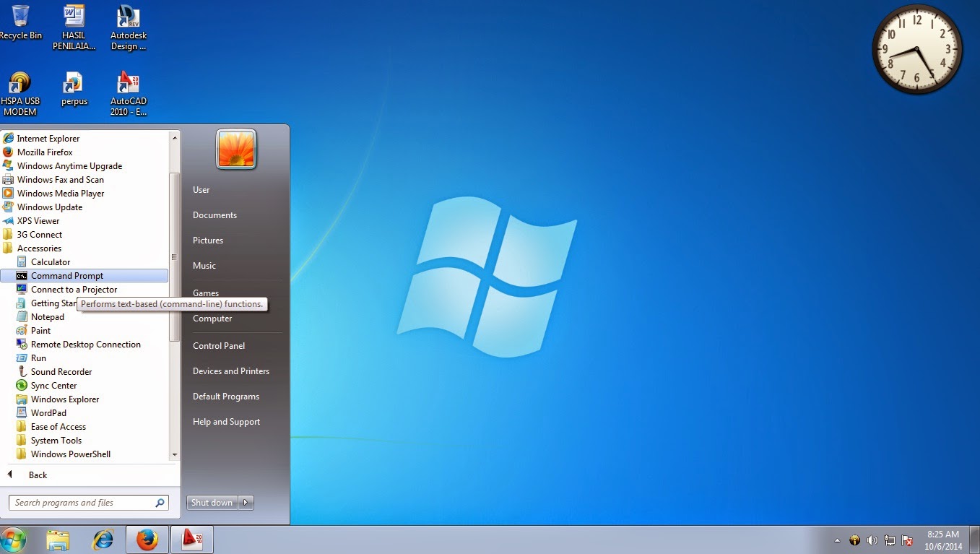Viewport: 980px width, 554px height.
Task: Open Windows Anytime Upgrade
Action: 84,166
